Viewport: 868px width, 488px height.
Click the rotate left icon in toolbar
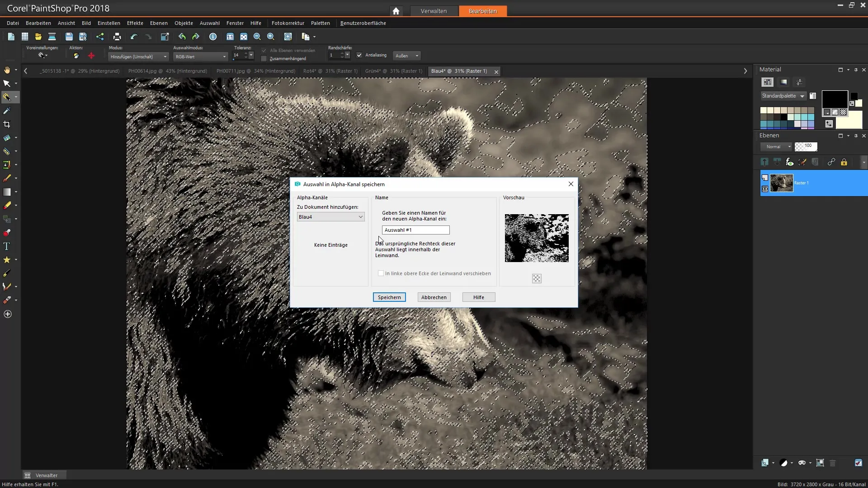[x=182, y=37]
